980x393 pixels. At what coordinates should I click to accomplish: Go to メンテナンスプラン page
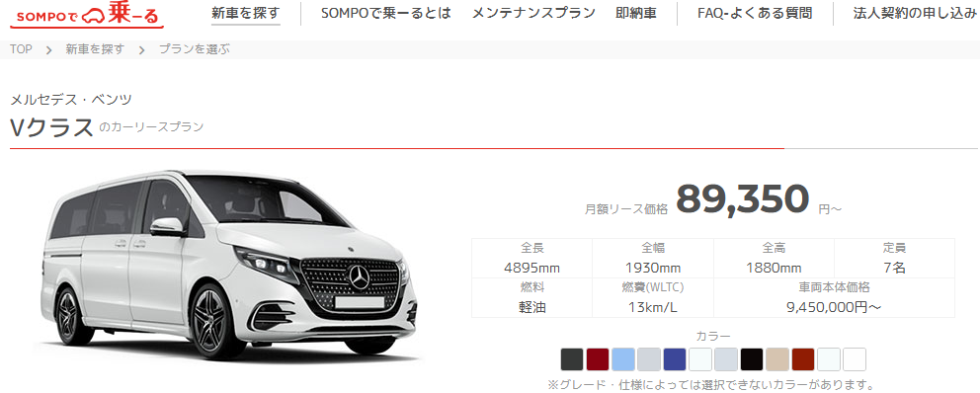533,13
